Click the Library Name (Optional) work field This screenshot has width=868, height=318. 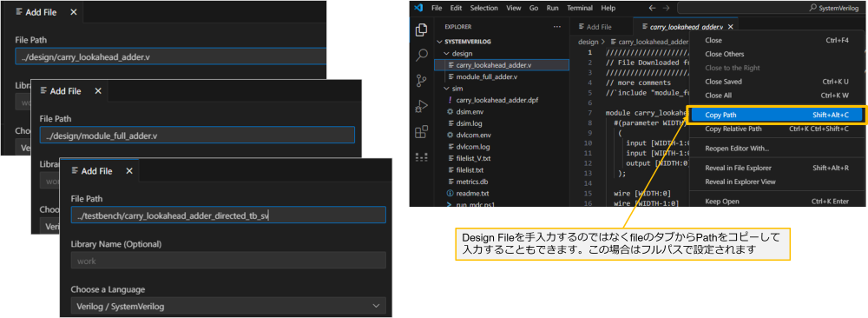click(x=228, y=261)
